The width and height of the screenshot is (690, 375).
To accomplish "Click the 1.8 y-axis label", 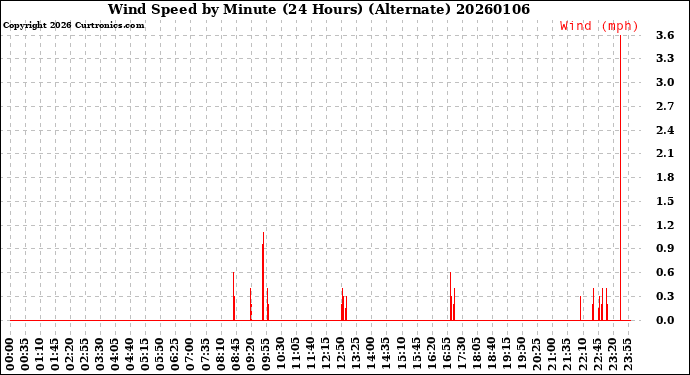I will pos(665,177).
